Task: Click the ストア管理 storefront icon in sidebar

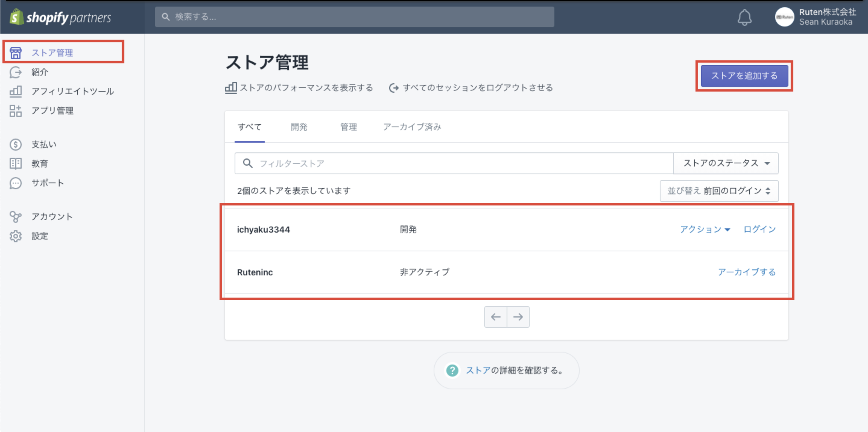Action: [15, 53]
